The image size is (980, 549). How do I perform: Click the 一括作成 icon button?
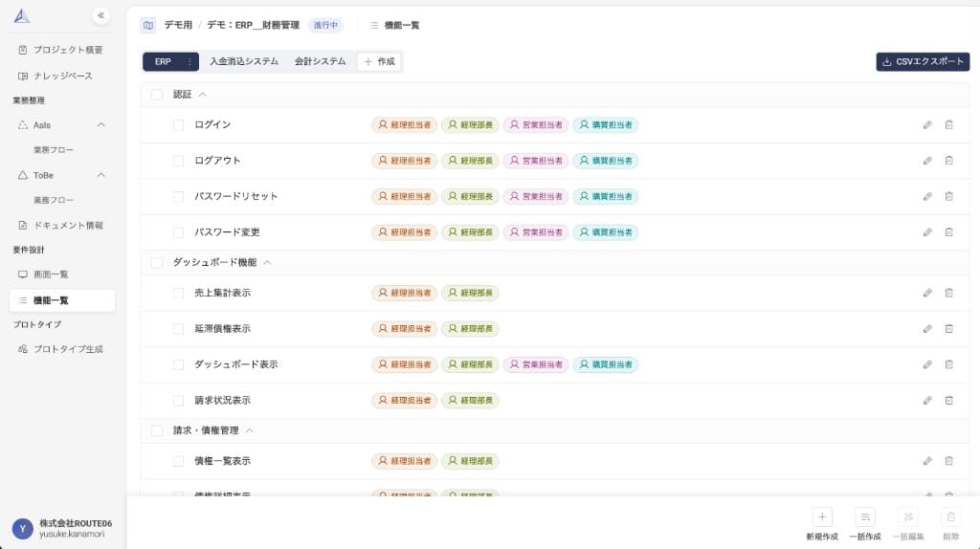pyautogui.click(x=865, y=516)
